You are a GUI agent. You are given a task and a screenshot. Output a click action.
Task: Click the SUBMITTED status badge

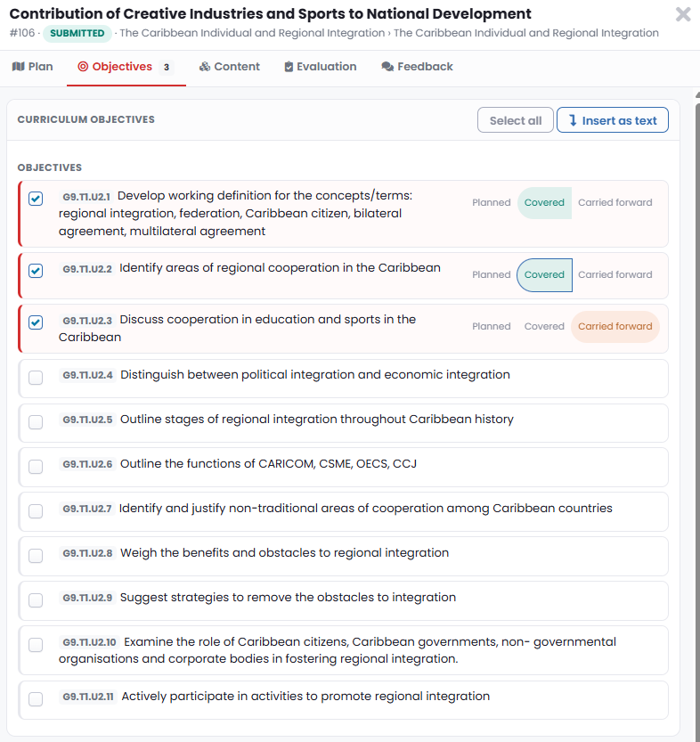(77, 34)
